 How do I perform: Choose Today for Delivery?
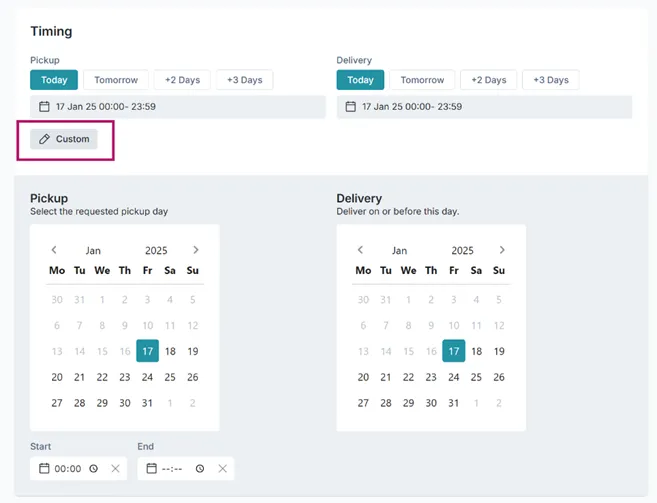pos(360,80)
